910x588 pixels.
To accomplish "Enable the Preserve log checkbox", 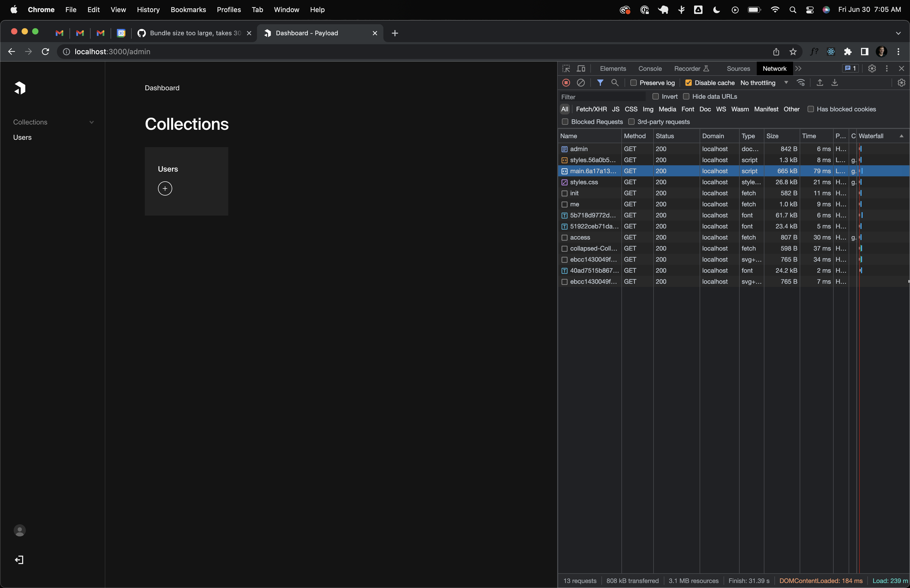I will 634,82.
